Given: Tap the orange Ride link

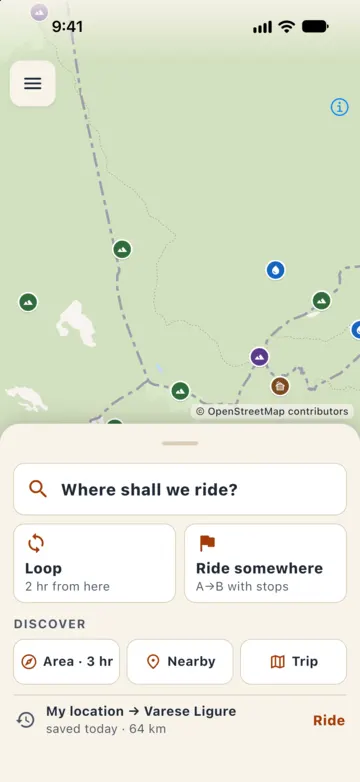Looking at the screenshot, I should 329,720.
